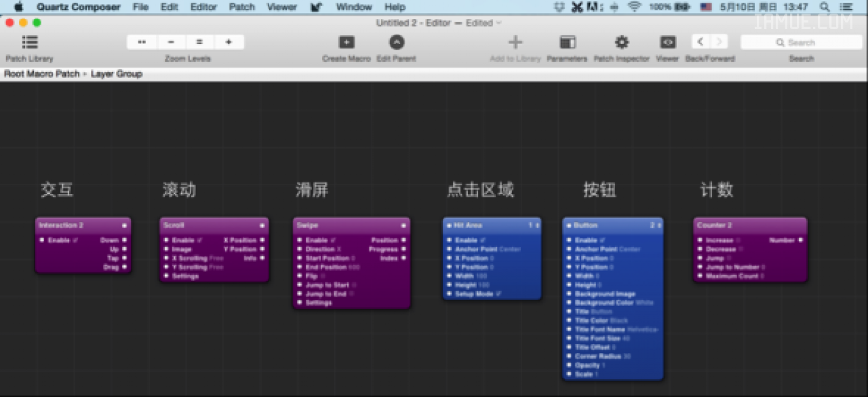Pick the Background Color on Button patch
The image size is (868, 397).
click(x=645, y=303)
